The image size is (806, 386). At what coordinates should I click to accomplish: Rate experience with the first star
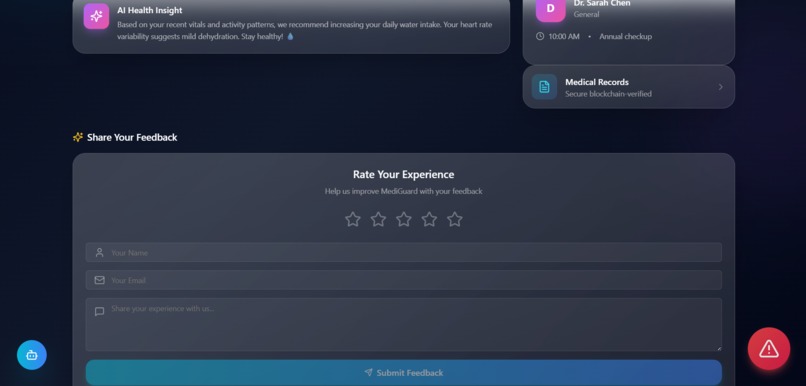(353, 219)
